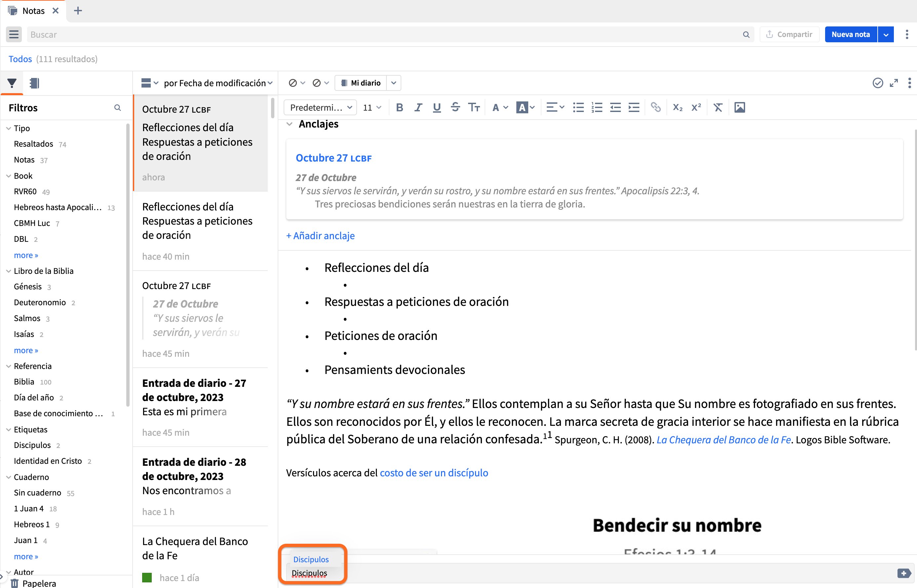Underline the selected text
The image size is (917, 588).
click(437, 107)
